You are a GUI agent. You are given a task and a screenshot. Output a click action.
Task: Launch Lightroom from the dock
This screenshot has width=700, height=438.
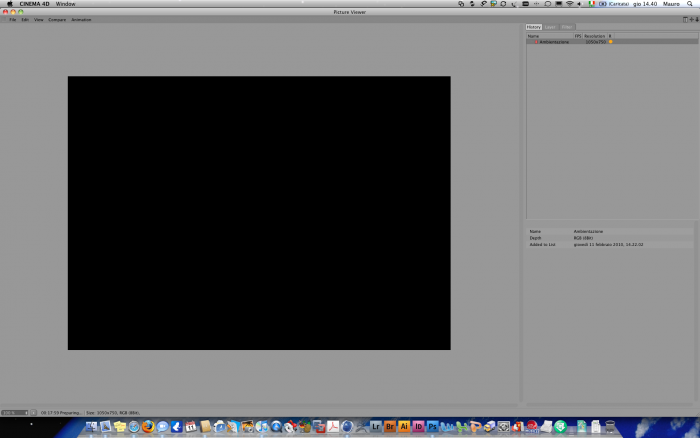[375, 427]
